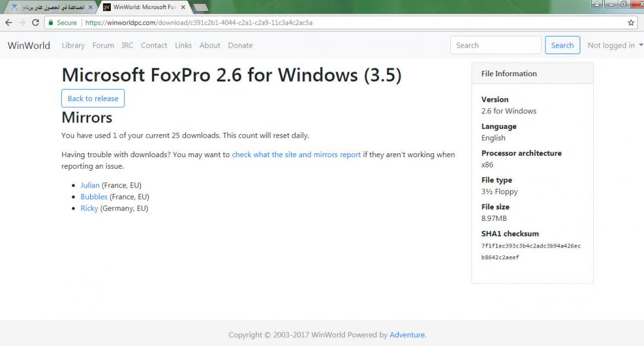The image size is (644, 346).
Task: Select the WinWorld: Microsoft Fox tab
Action: [144, 7]
